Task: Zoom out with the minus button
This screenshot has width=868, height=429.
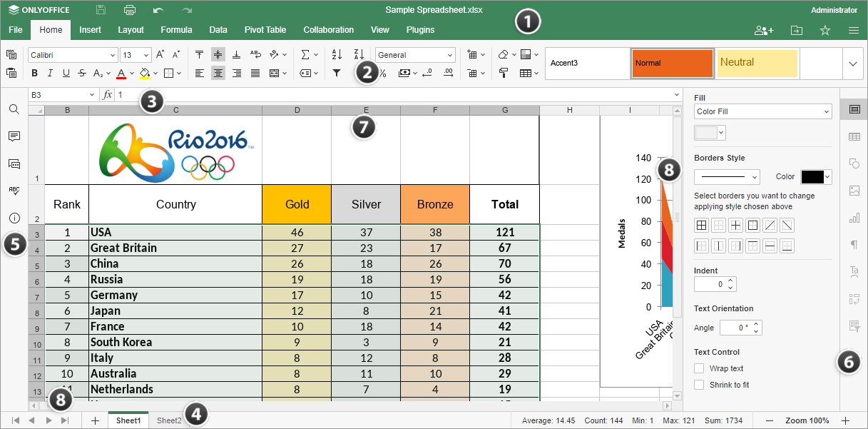Action: tap(770, 420)
